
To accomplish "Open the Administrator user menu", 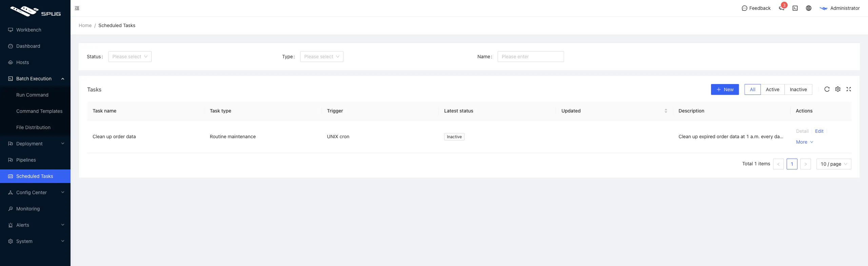I will [840, 8].
